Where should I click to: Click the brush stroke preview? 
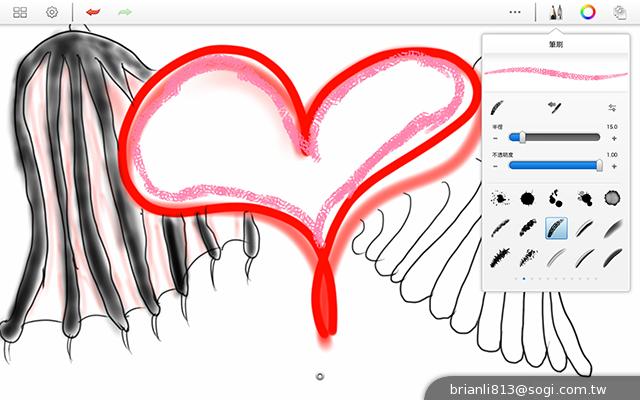pos(555,72)
